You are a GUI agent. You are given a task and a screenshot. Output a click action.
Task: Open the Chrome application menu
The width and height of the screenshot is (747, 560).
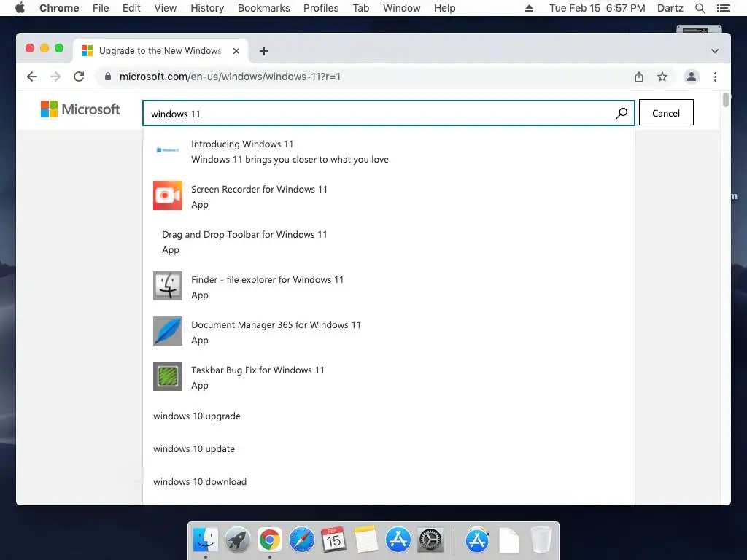[x=59, y=8]
